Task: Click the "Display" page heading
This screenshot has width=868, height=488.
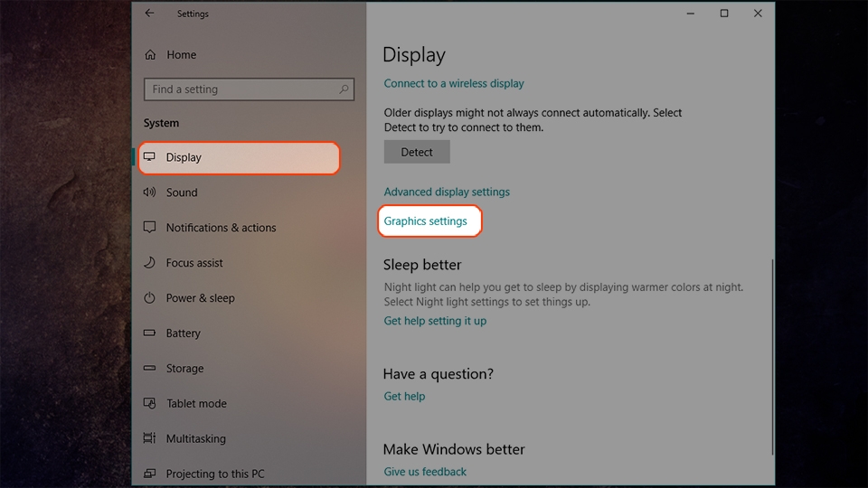Action: click(414, 55)
